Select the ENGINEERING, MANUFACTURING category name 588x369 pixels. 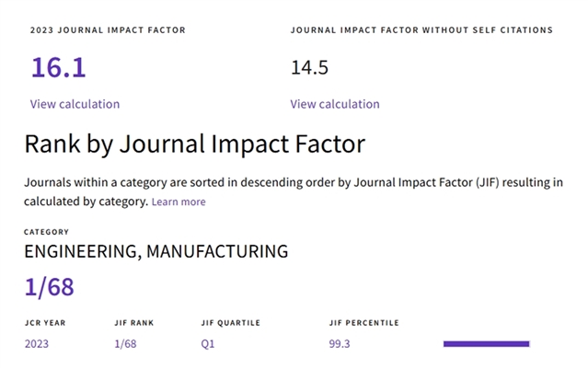[156, 250]
